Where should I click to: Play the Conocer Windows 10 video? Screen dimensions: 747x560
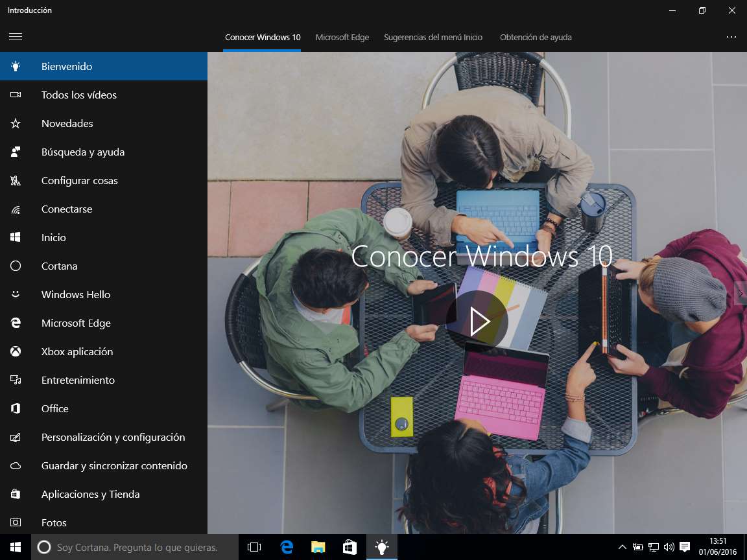(x=477, y=321)
